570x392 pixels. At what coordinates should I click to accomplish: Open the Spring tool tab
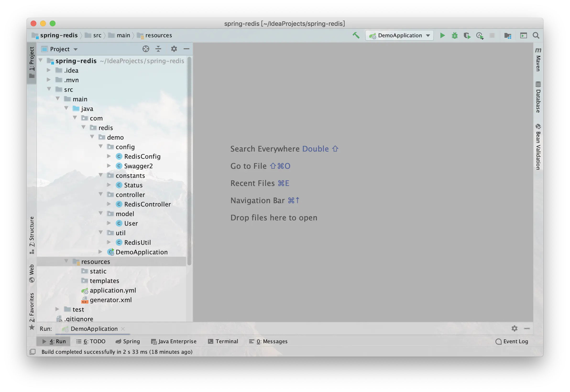[x=127, y=341]
